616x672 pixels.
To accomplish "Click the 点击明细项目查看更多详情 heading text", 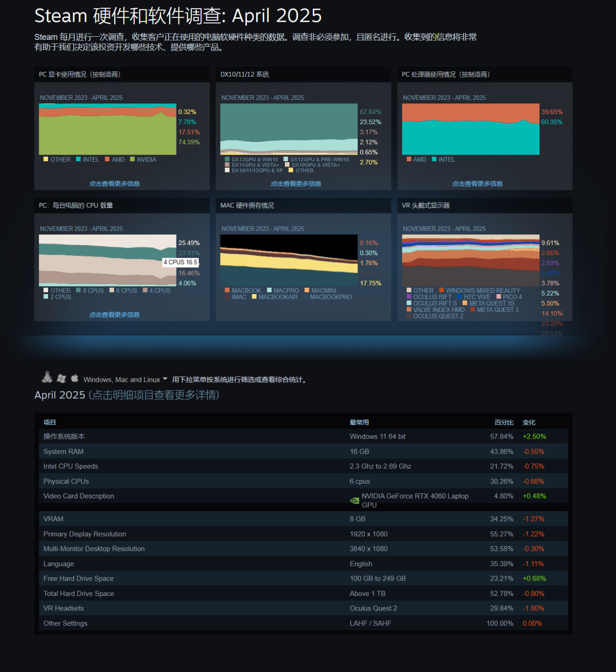I will coord(154,395).
